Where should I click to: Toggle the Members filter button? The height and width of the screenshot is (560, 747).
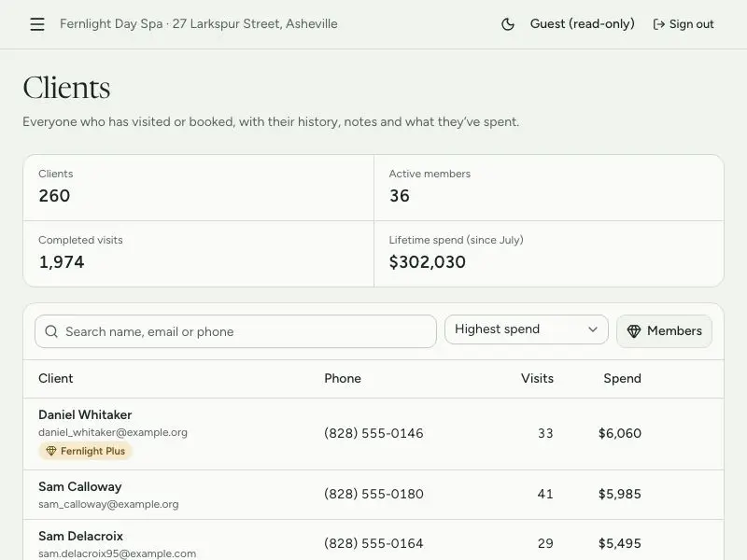(x=664, y=331)
